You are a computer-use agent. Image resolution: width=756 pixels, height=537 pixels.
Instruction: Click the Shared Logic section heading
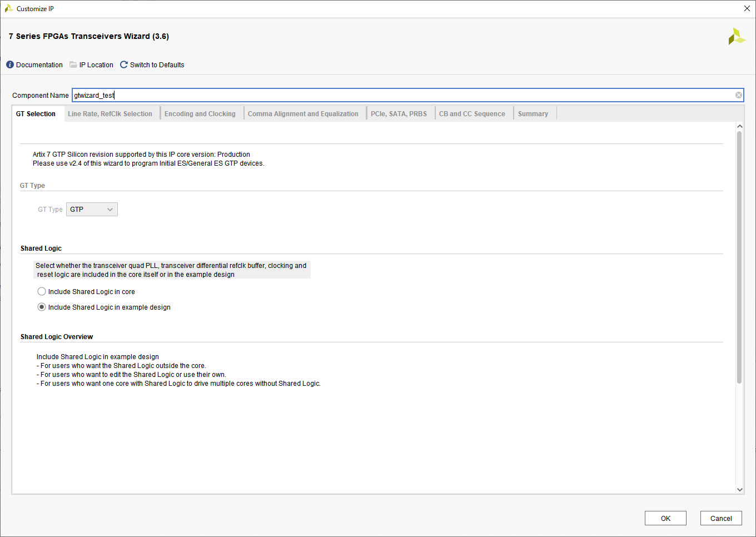tap(41, 248)
